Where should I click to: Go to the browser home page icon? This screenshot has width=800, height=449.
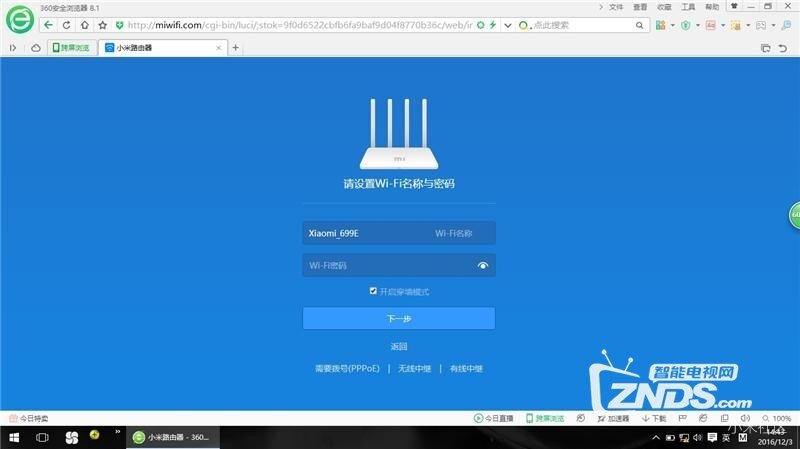[85, 25]
